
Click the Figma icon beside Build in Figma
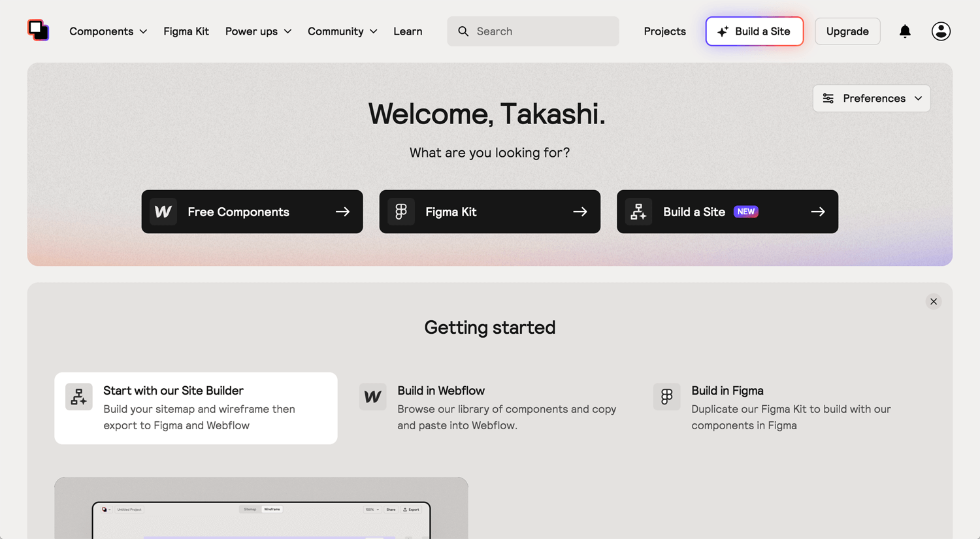click(667, 397)
